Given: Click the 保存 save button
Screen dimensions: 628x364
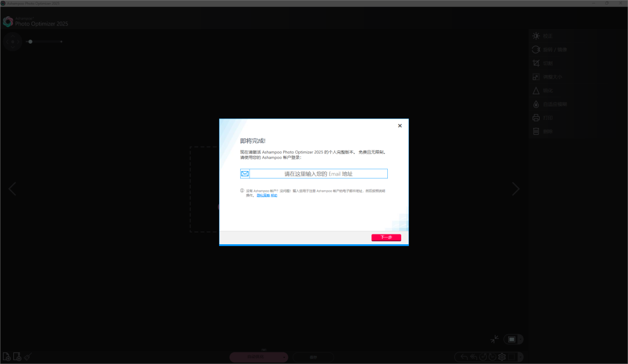Looking at the screenshot, I should click(x=313, y=357).
